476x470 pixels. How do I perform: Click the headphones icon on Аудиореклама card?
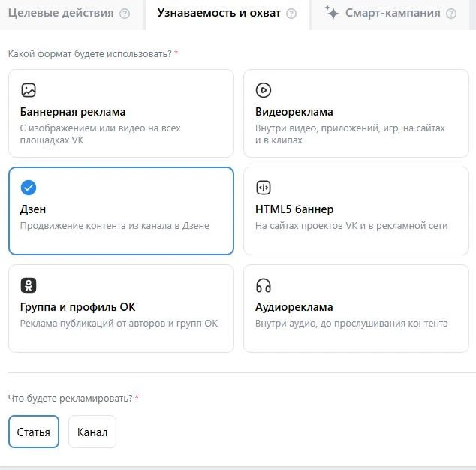click(x=263, y=285)
